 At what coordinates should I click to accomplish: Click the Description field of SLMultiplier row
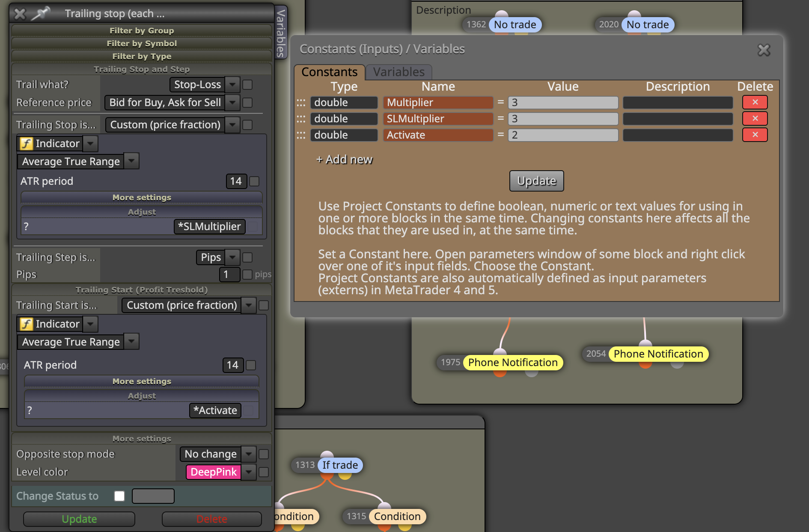(678, 118)
